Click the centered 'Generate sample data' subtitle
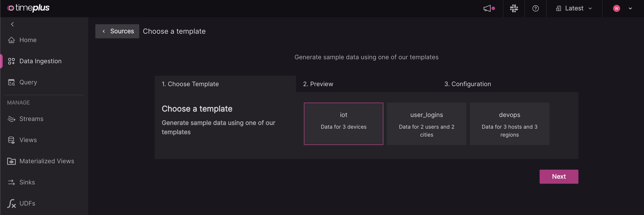This screenshot has width=644, height=215. pyautogui.click(x=367, y=57)
